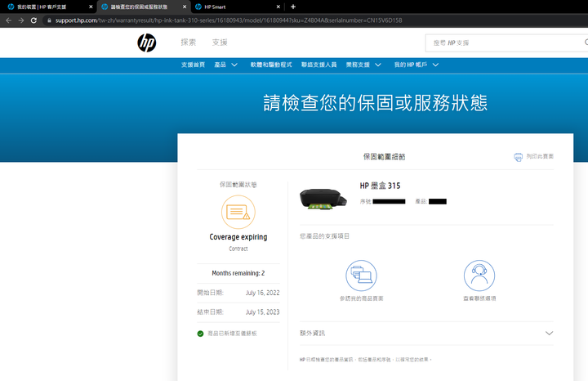588x381 pixels.
Task: Close the 我的裝置 HP 客戶支援 tab
Action: 91,7
